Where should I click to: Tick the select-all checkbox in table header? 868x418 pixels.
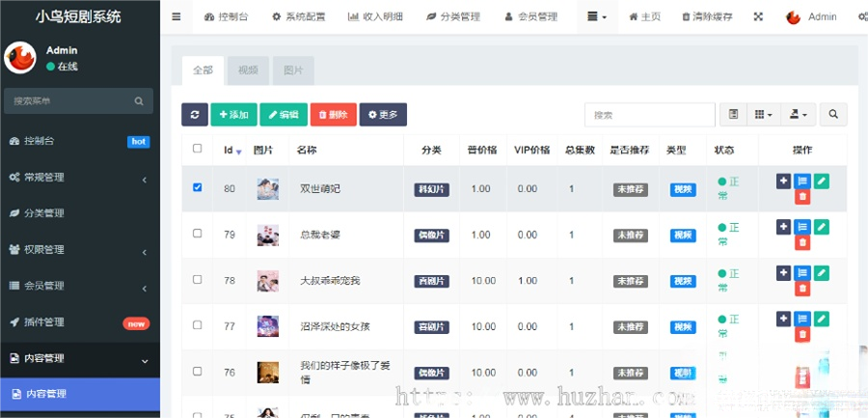[x=198, y=149]
